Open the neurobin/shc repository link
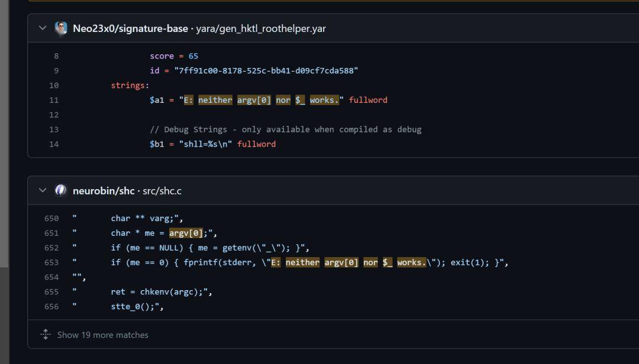 point(104,190)
